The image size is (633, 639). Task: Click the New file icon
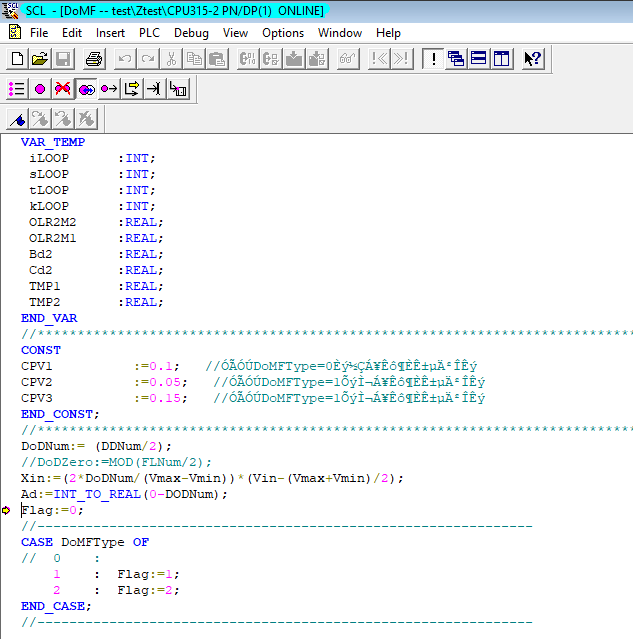[x=17, y=59]
